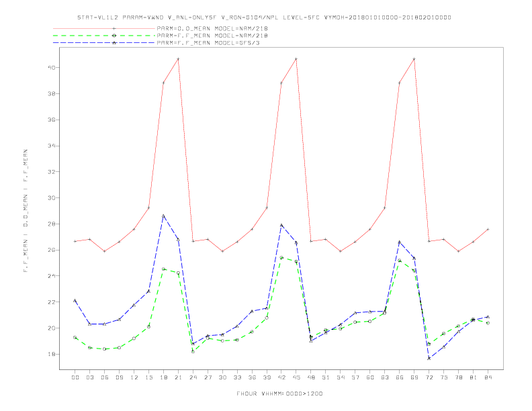Click the x-axis tick label 57
Image resolution: width=532 pixels, height=411 pixels.
point(355,377)
